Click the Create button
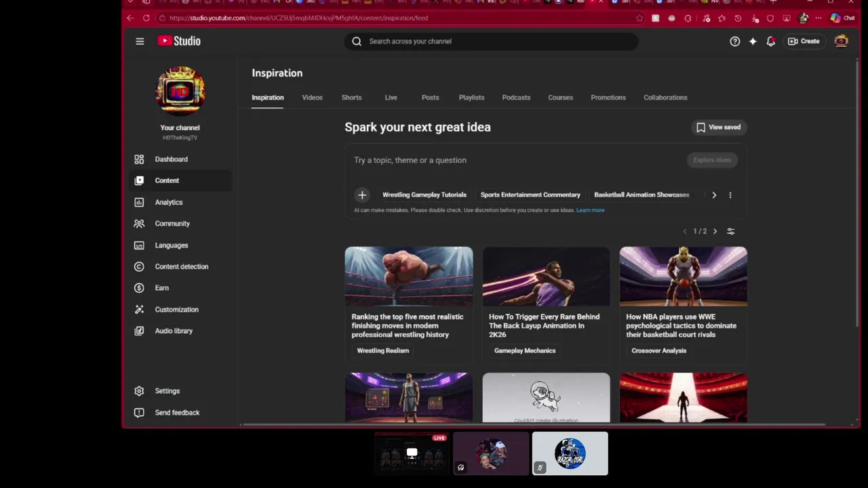Screen dimensions: 868x488 click(804, 41)
